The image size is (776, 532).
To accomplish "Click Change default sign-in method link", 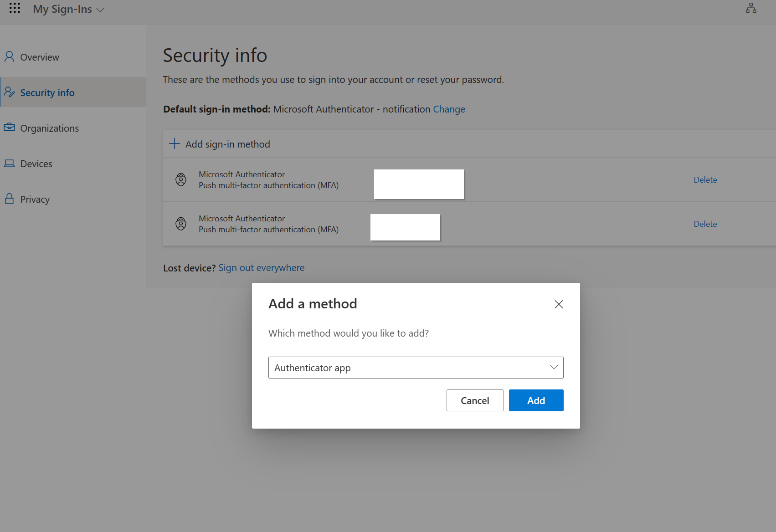I will [x=449, y=109].
